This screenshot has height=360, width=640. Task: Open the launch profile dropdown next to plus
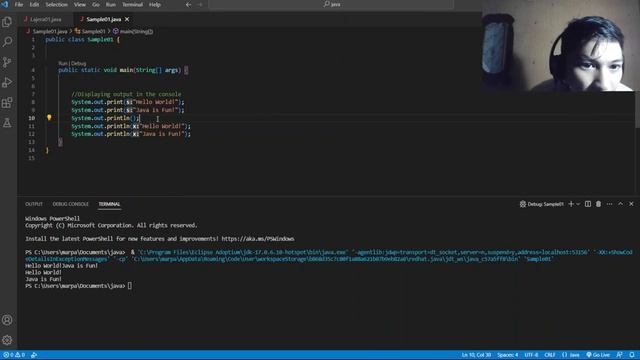click(578, 204)
